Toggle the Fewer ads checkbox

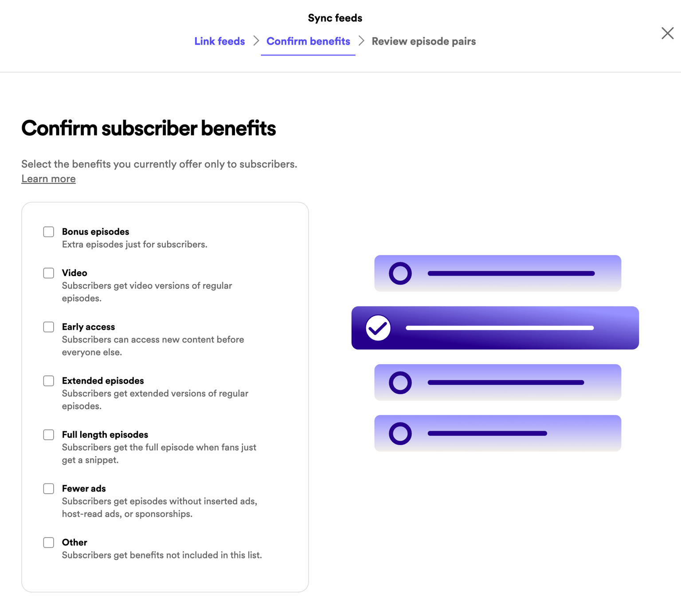click(x=49, y=489)
